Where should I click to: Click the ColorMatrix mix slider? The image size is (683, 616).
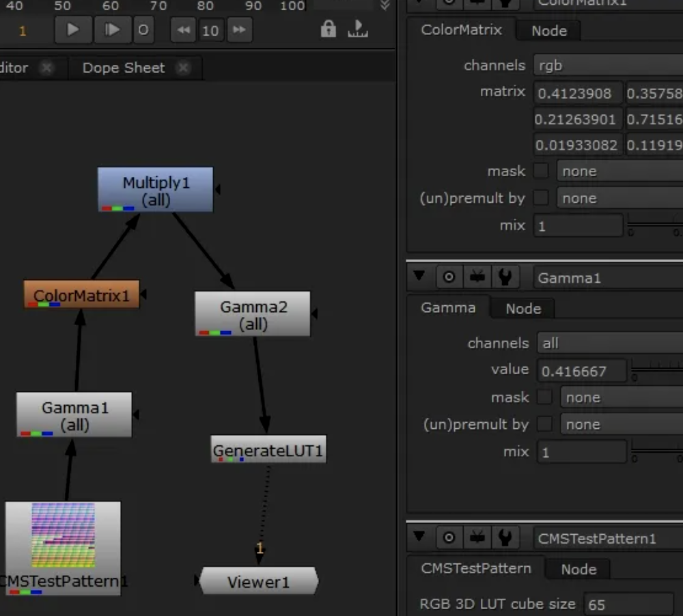pyautogui.click(x=655, y=225)
